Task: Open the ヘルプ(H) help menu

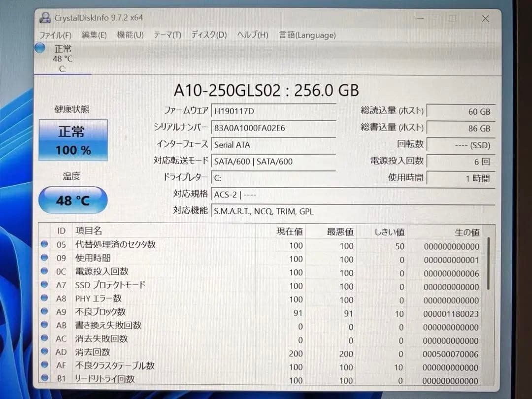Action: click(x=252, y=35)
